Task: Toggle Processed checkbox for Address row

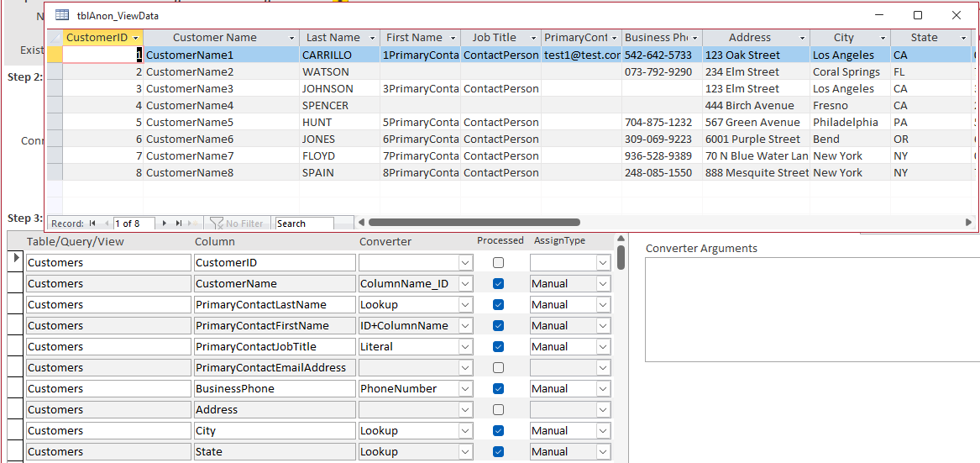Action: tap(498, 410)
